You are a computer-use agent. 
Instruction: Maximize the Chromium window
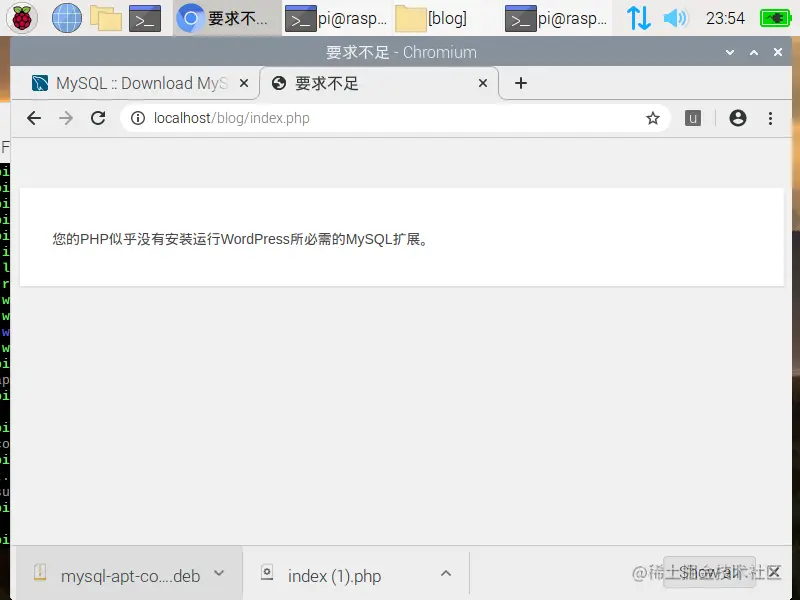tap(754, 52)
